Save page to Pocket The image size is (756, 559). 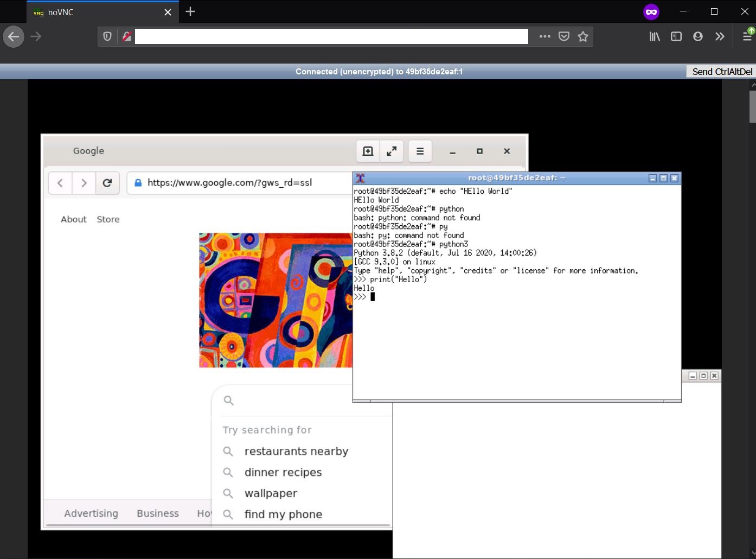(x=564, y=36)
